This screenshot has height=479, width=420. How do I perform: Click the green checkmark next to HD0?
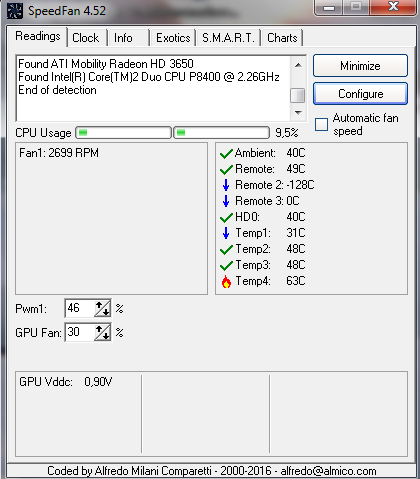[226, 218]
